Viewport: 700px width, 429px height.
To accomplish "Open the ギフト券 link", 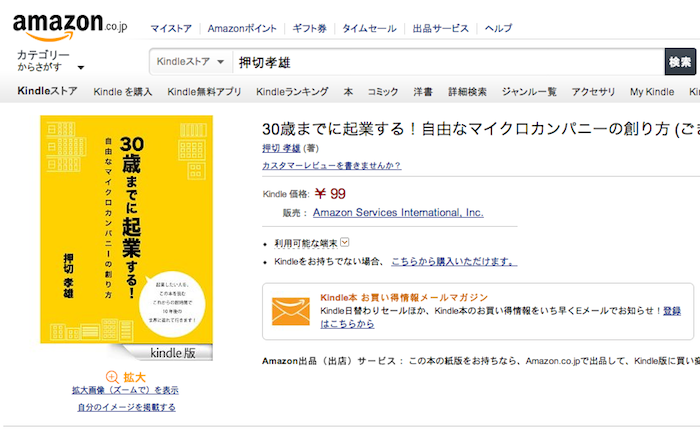I will 309,29.
